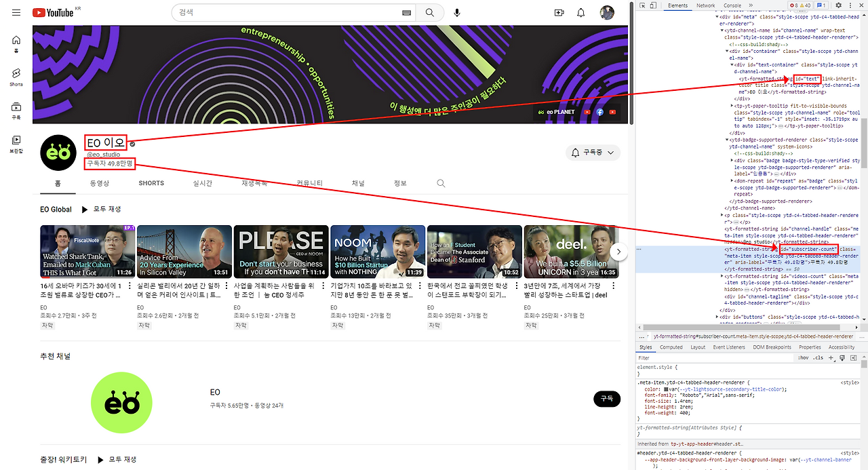The image size is (868, 470).
Task: Open the YouTube hamburger guide menu
Action: coord(16,13)
